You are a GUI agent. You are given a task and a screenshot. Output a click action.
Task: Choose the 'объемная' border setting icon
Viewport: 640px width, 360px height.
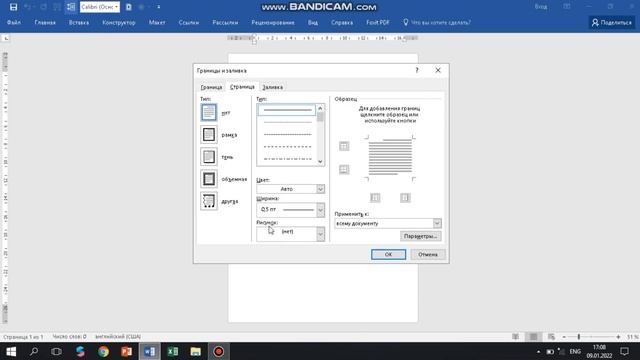click(209, 178)
